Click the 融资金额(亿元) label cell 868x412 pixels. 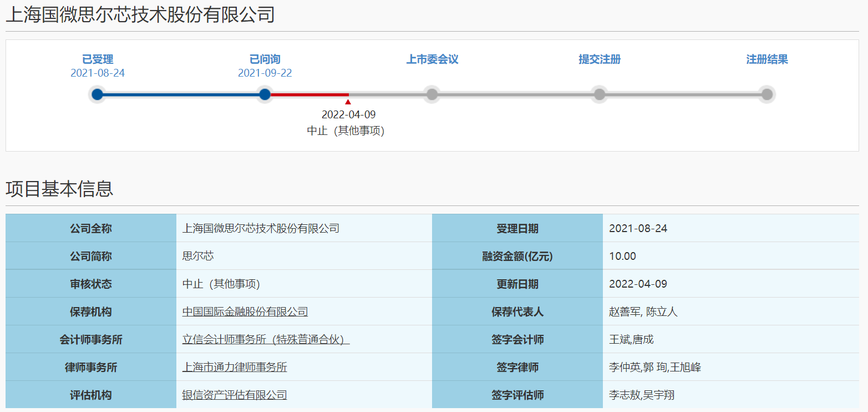pyautogui.click(x=517, y=256)
